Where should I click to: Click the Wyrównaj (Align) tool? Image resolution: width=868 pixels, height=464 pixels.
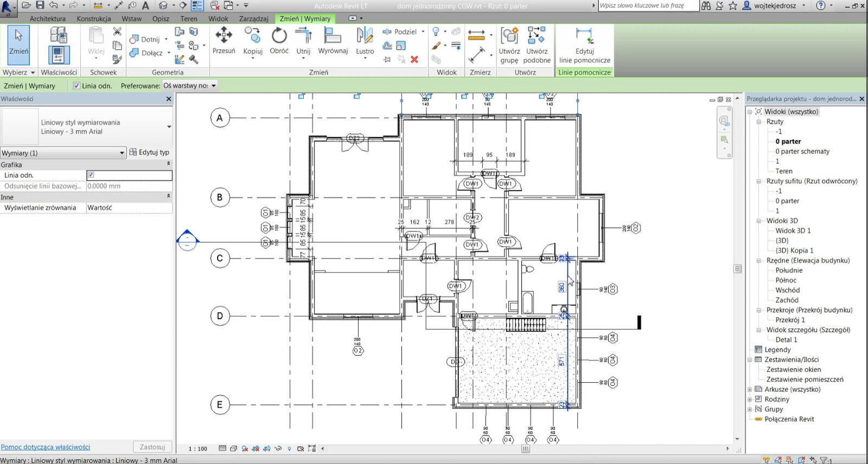coord(332,36)
